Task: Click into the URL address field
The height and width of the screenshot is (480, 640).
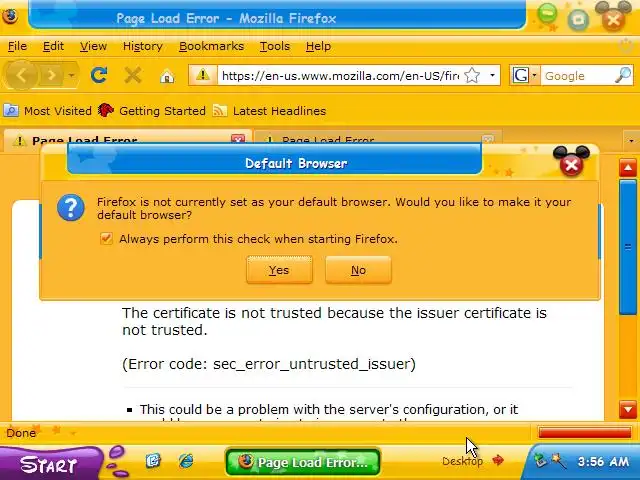Action: (340, 76)
